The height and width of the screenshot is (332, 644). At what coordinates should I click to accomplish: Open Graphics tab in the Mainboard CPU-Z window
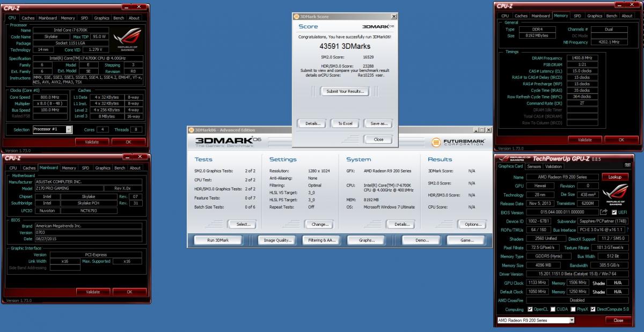click(103, 168)
